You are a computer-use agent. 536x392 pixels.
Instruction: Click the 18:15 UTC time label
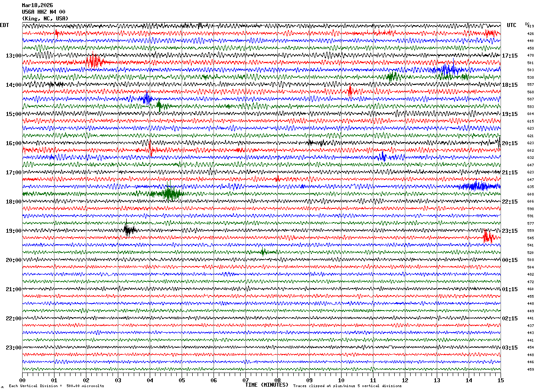point(509,85)
